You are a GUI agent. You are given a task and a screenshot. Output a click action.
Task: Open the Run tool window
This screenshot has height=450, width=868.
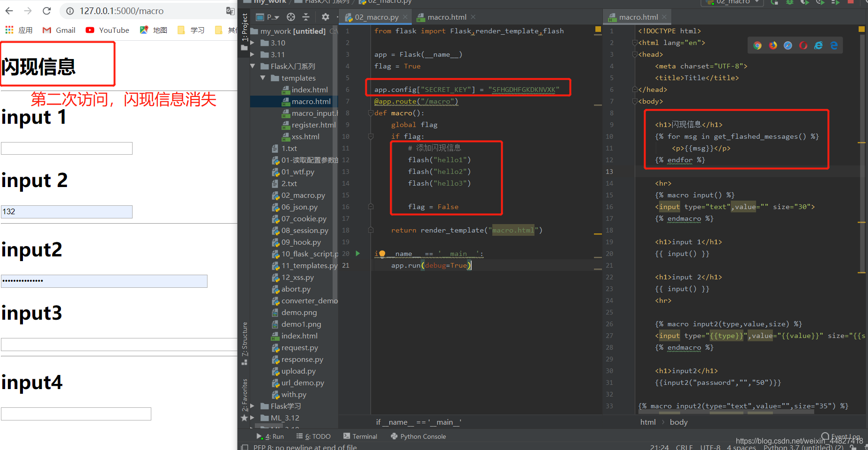pyautogui.click(x=270, y=436)
